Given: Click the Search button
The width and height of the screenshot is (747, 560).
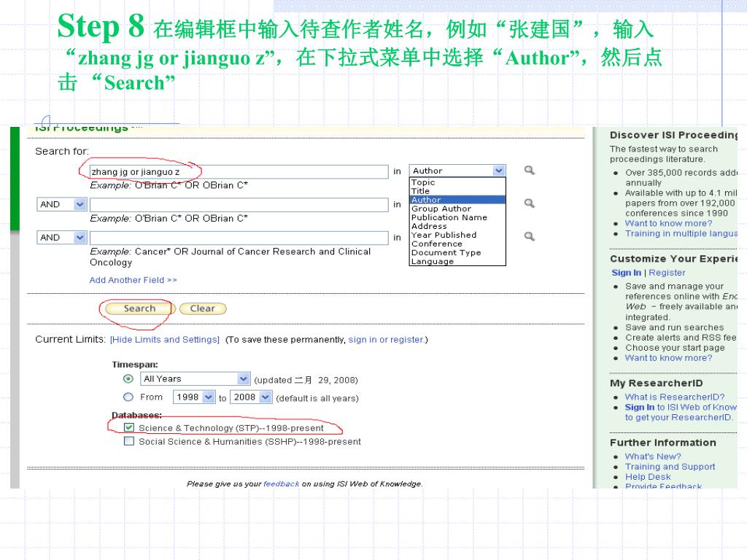Looking at the screenshot, I should 139,308.
